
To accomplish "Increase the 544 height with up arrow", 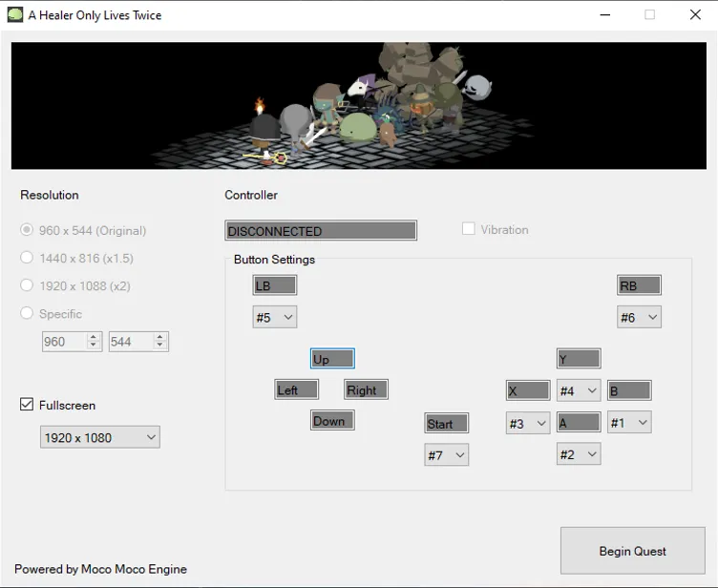I will pos(159,337).
